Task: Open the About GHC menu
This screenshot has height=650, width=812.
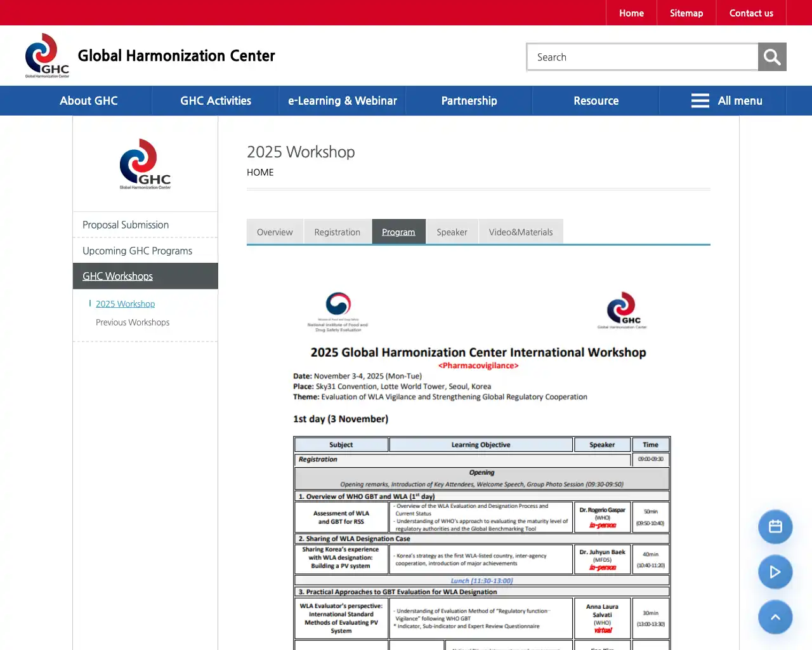Action: [88, 100]
